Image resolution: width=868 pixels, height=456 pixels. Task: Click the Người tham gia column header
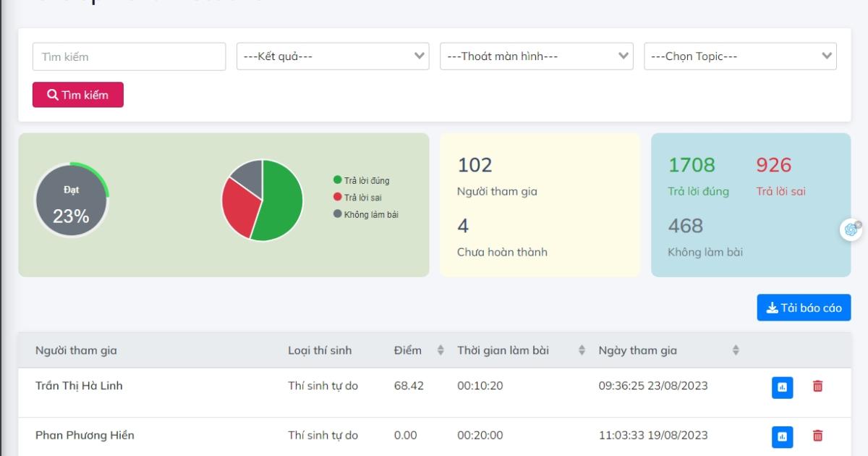click(x=75, y=350)
